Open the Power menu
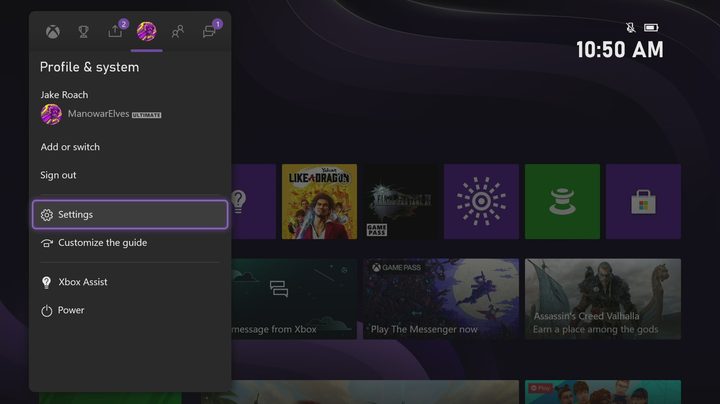This screenshot has height=404, width=720. (x=130, y=310)
